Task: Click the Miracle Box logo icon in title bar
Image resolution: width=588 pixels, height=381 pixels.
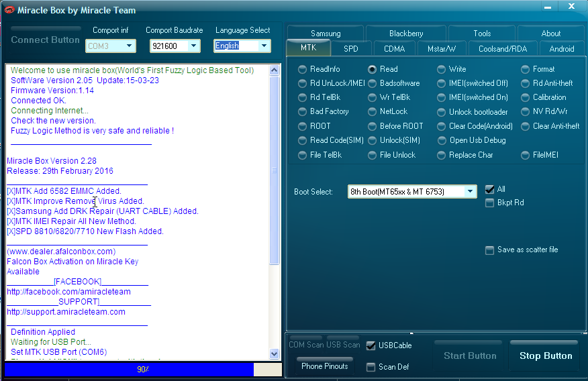Action: [x=9, y=10]
